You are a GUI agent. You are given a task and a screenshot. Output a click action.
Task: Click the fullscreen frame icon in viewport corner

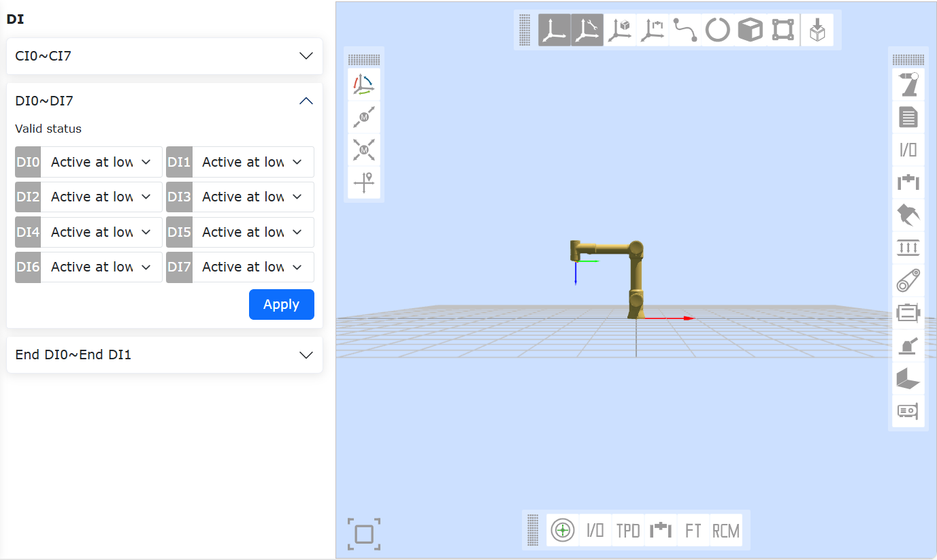(x=364, y=534)
